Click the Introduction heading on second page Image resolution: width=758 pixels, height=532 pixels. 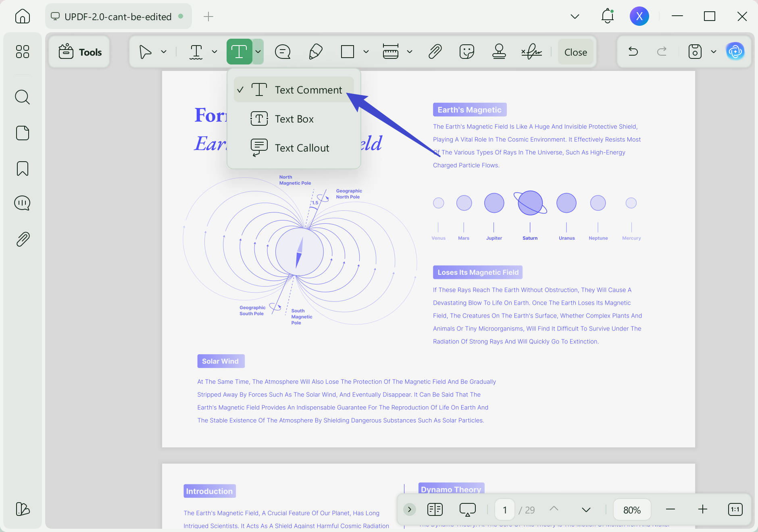click(x=209, y=491)
